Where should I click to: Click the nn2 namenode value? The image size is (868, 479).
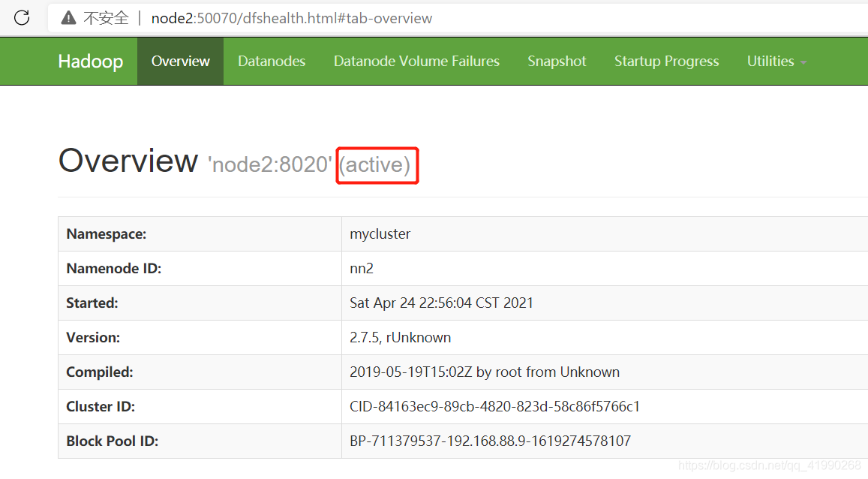tap(362, 269)
